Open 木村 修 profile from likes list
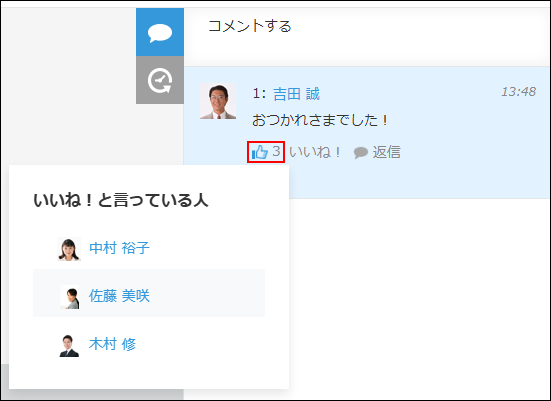The width and height of the screenshot is (551, 401). click(x=112, y=344)
